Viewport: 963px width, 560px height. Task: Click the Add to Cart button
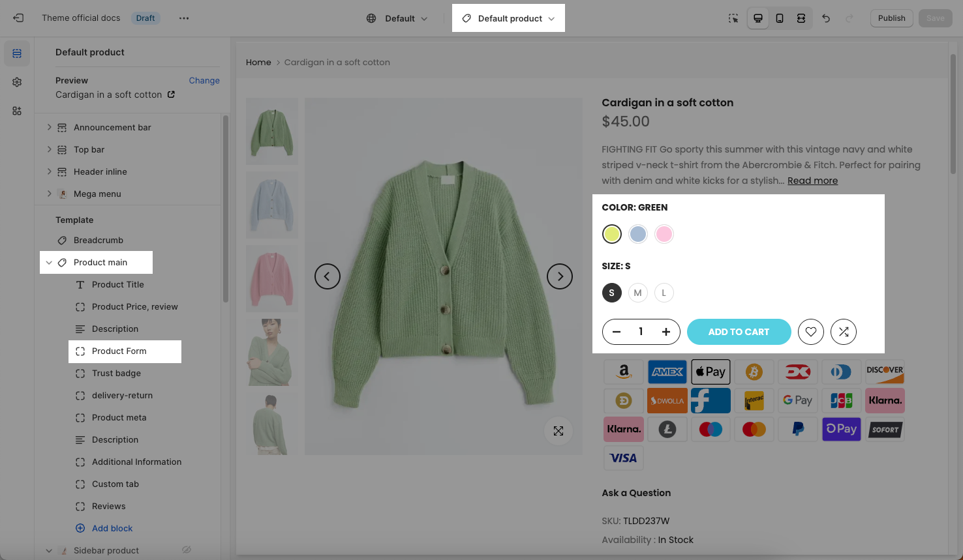click(739, 332)
